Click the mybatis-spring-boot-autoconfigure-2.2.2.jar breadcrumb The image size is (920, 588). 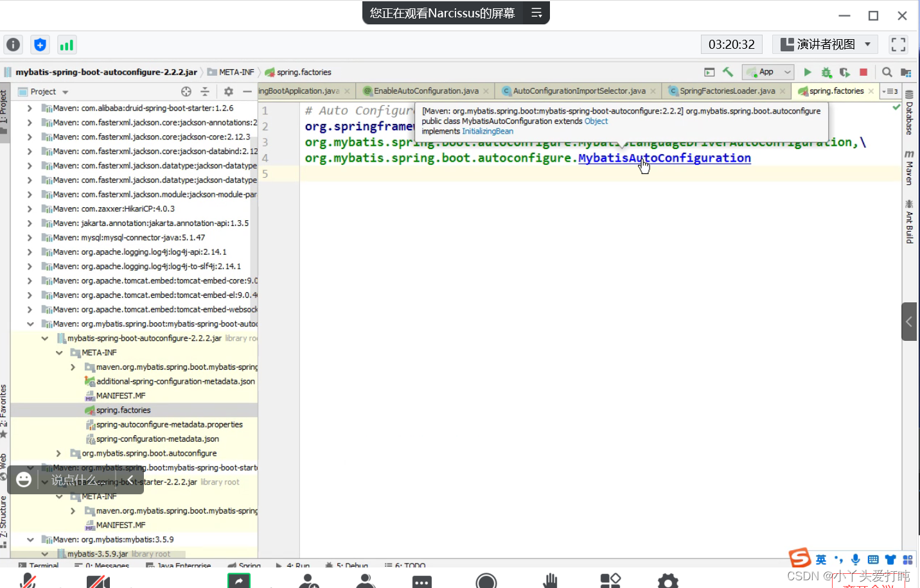click(x=100, y=72)
